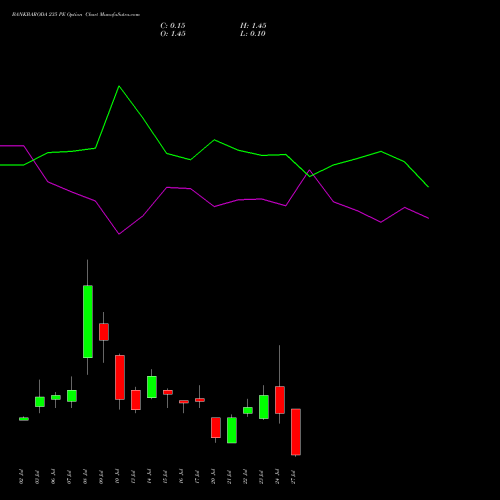This screenshot has height=500, width=500.
Task: Click the BANKBARODA 235 PE chart title
Action: click(x=76, y=15)
